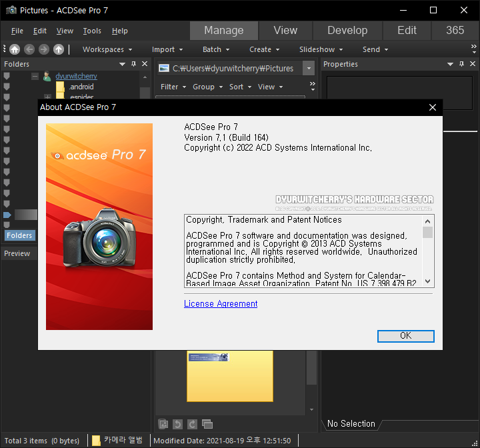Rotate left using the counterclockwise icon
This screenshot has height=448, width=480.
pos(177,424)
